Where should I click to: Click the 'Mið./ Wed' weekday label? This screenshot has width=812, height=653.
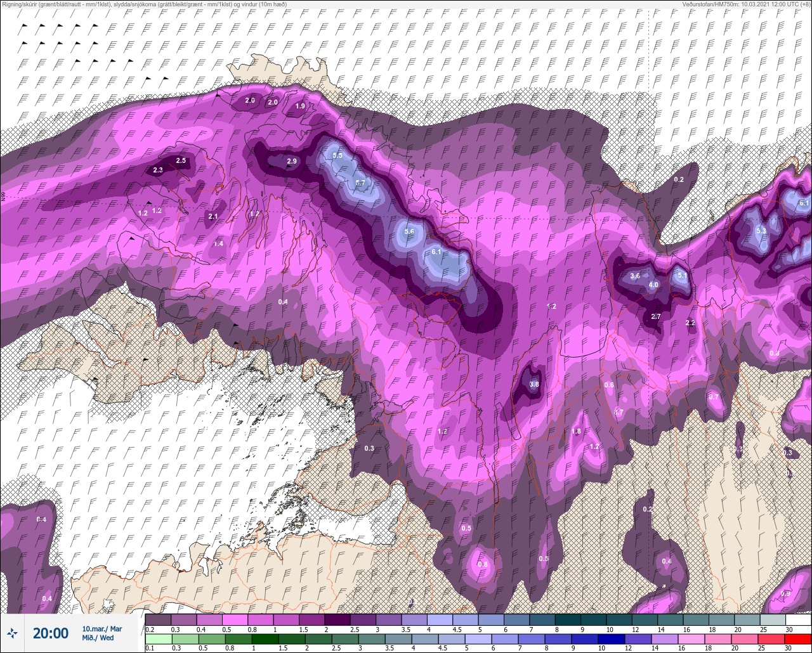point(98,638)
